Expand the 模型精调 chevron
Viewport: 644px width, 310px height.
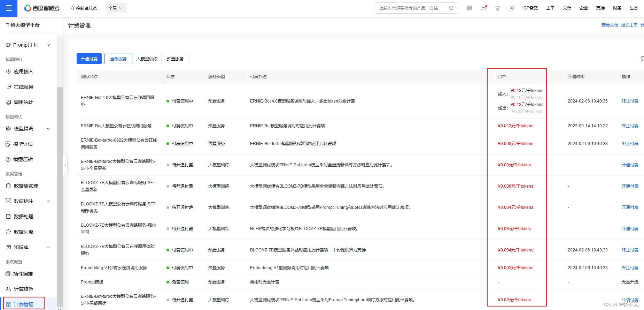point(48,129)
